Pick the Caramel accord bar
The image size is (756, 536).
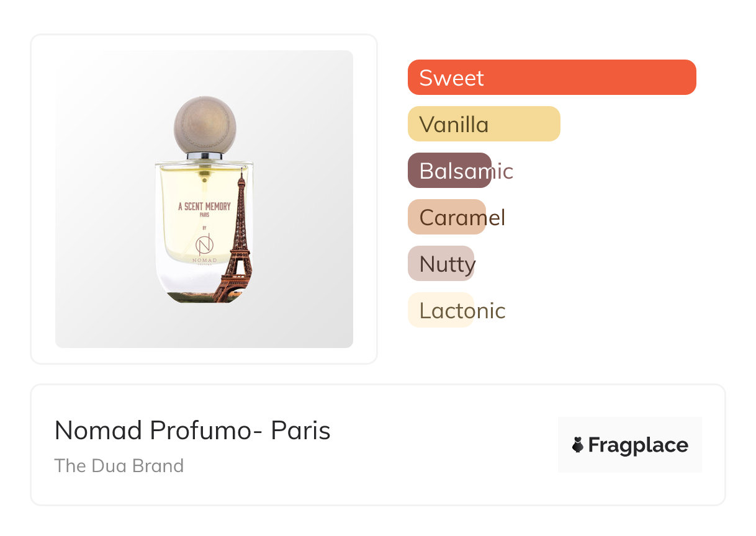tap(446, 217)
